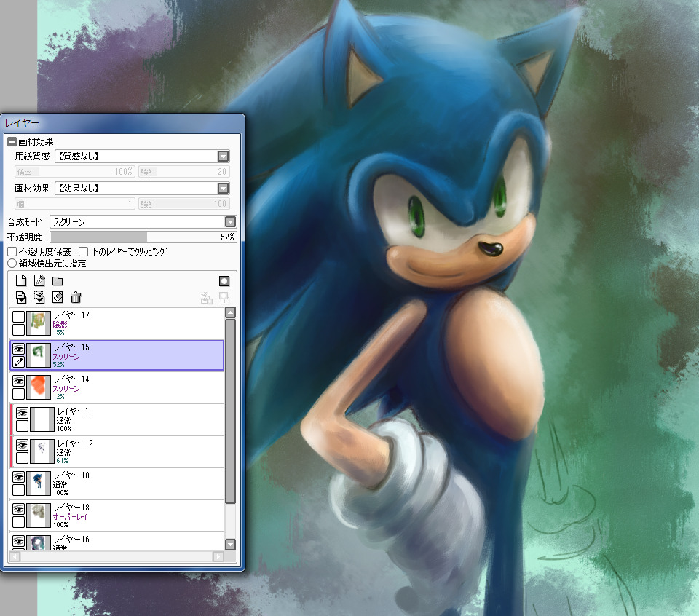This screenshot has height=616, width=699.
Task: Click the greyed link mask icon
Action: click(x=224, y=298)
